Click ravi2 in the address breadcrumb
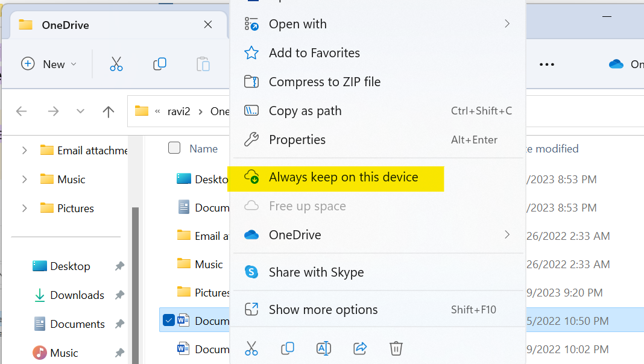Viewport: 644px width, 364px height. pyautogui.click(x=178, y=111)
